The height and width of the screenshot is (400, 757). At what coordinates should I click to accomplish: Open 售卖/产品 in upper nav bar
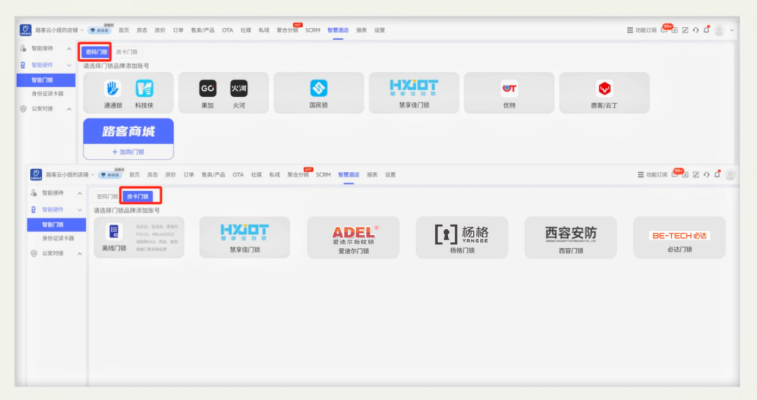click(203, 30)
